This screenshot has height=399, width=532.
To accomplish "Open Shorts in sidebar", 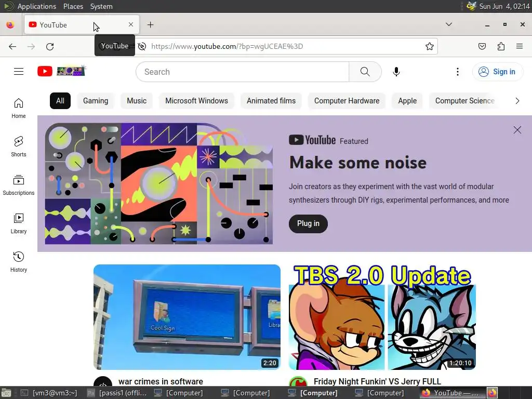I will click(19, 147).
